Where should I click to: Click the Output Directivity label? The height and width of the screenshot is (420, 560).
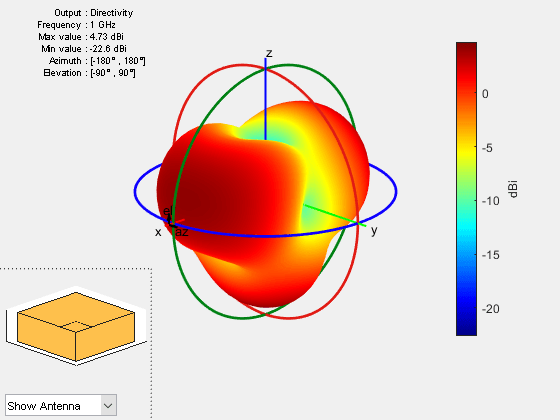pos(94,13)
